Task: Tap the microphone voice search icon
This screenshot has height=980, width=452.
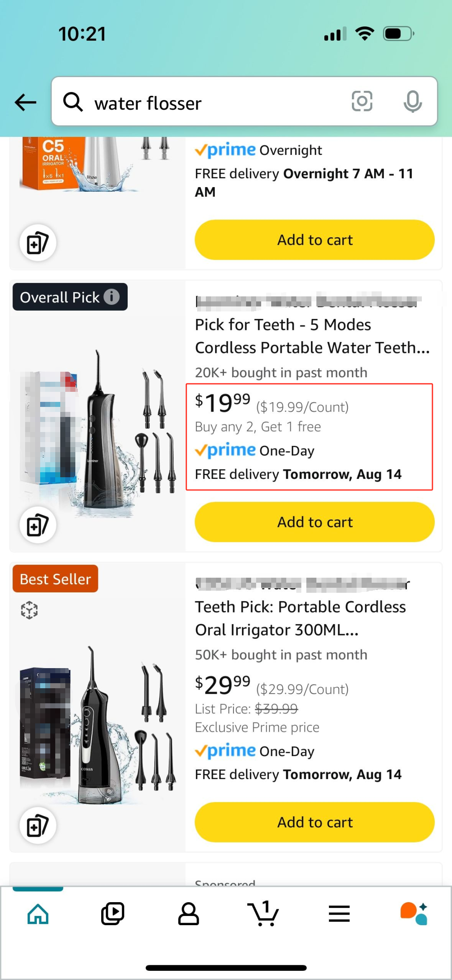Action: click(x=413, y=101)
